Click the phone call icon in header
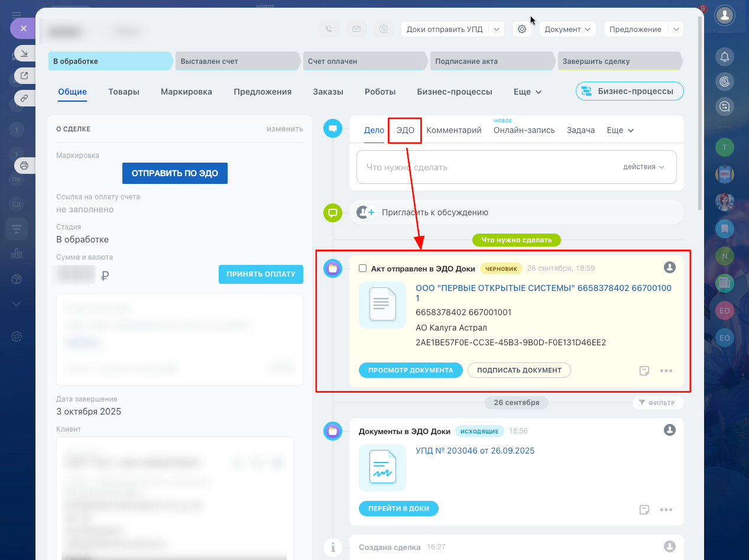The height and width of the screenshot is (560, 749). coord(329,29)
